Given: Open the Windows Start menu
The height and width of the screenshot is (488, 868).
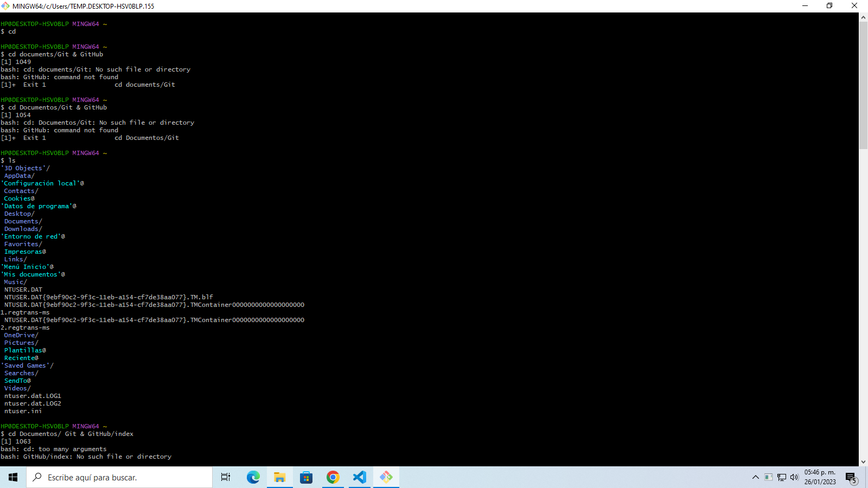Looking at the screenshot, I should 13,477.
